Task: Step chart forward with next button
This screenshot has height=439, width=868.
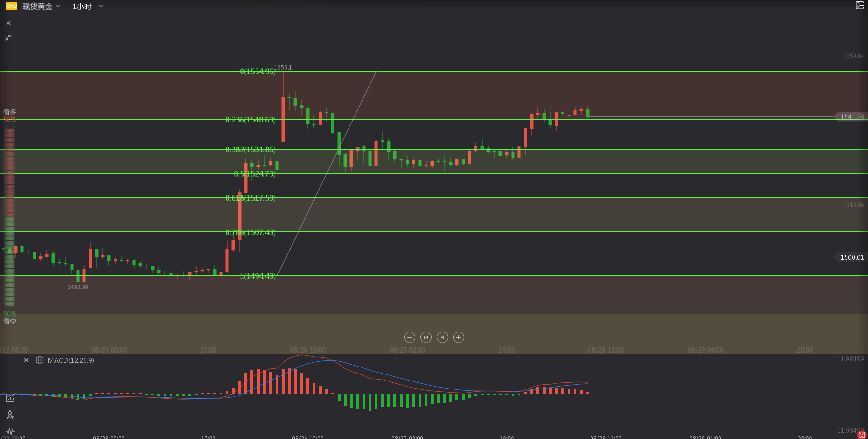Action: [x=442, y=338]
